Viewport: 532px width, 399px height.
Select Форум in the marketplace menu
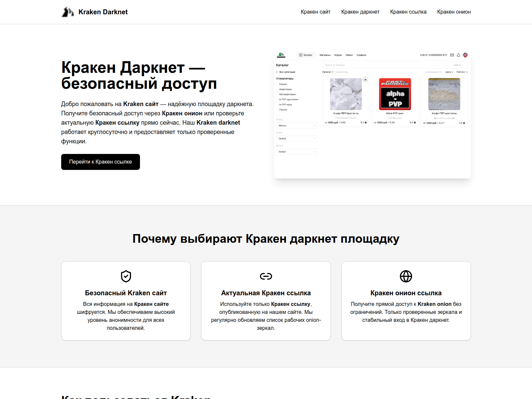338,55
